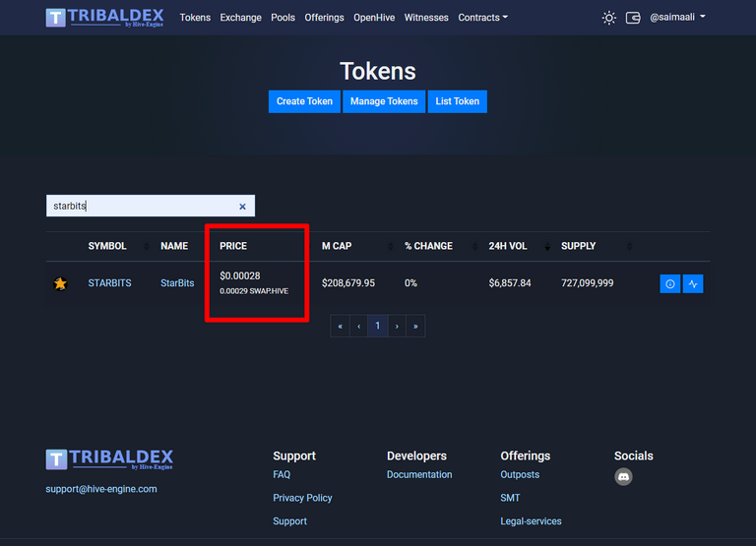Image resolution: width=756 pixels, height=546 pixels.
Task: Open the SMT footer link
Action: pos(510,498)
